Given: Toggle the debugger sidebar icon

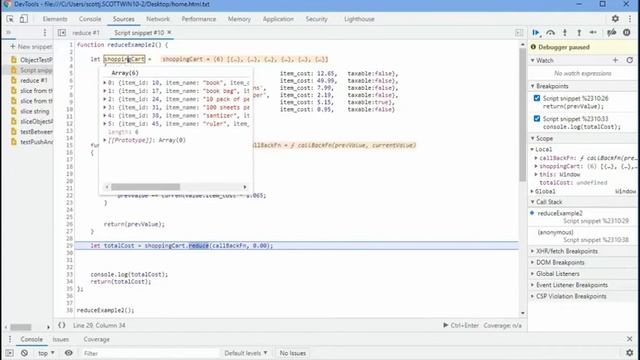Looking at the screenshot, I should click(x=519, y=33).
